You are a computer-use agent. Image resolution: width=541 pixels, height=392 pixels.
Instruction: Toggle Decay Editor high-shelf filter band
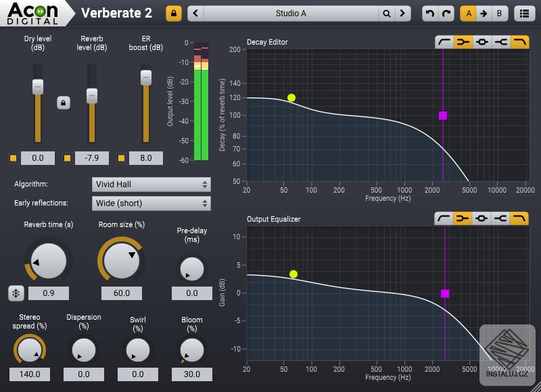coord(501,42)
